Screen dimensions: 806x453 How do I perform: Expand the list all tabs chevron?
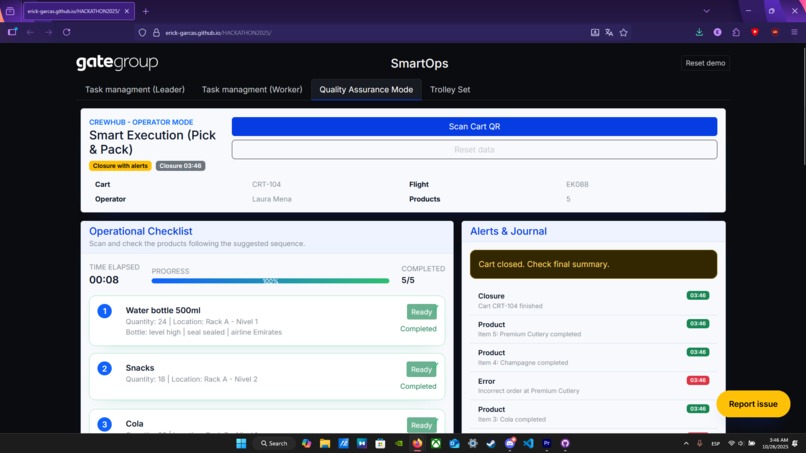[x=707, y=11]
